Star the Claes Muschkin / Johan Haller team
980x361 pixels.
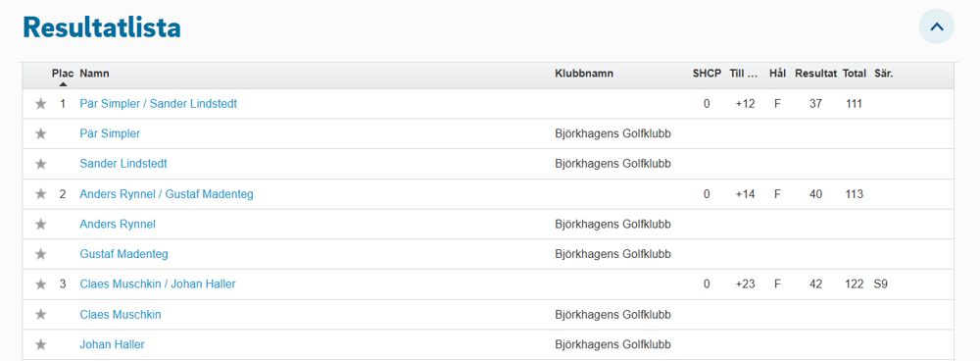click(40, 284)
